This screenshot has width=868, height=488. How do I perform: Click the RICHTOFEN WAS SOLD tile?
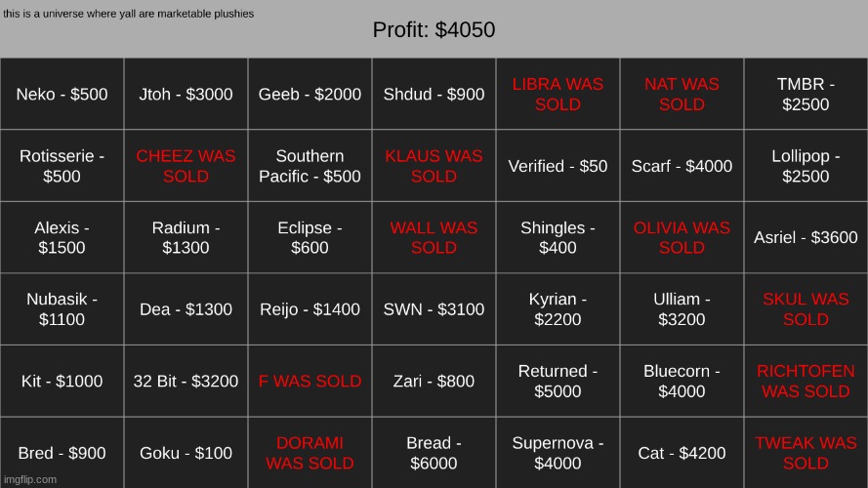pyautogui.click(x=806, y=381)
